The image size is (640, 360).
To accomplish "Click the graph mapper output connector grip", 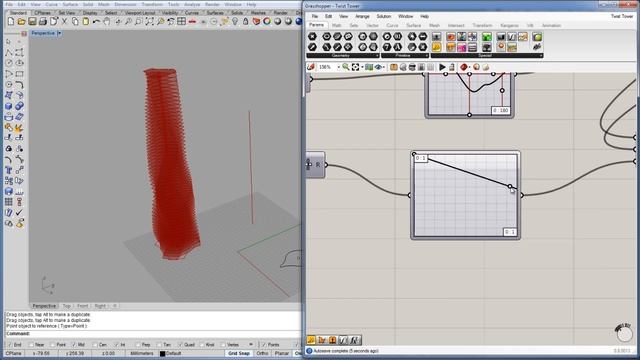I will (x=522, y=195).
